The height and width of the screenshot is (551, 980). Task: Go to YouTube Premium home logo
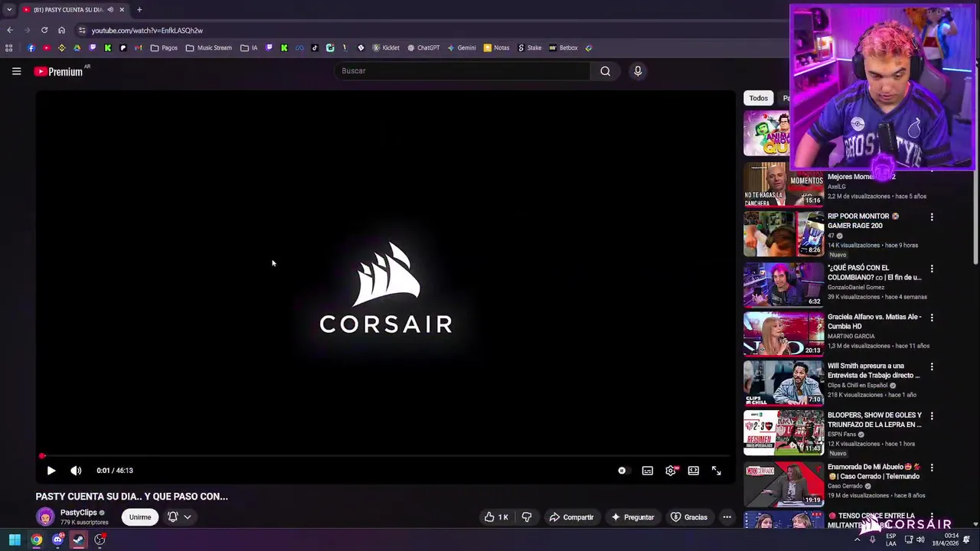(x=58, y=71)
